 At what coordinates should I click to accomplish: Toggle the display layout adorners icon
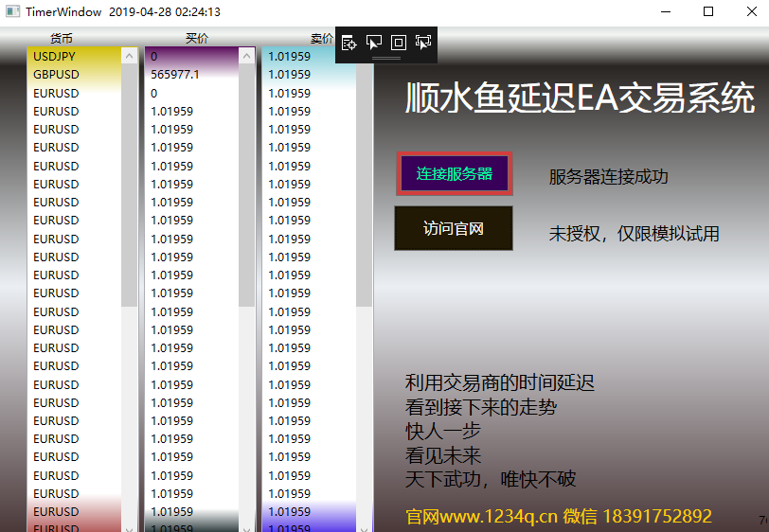399,42
